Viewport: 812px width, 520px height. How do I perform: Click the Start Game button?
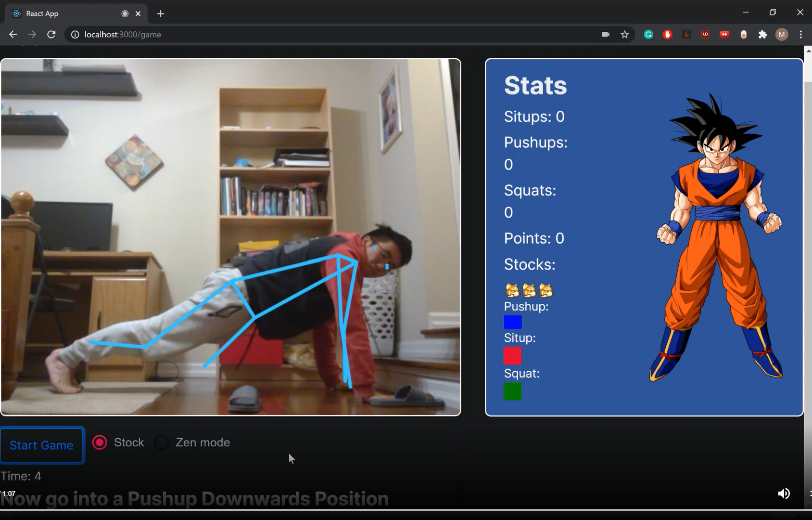[x=42, y=445]
